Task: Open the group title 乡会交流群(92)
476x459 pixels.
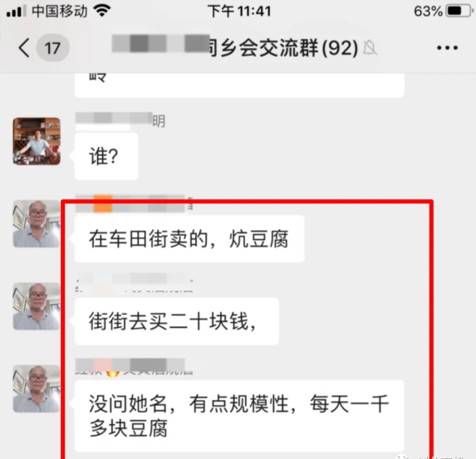Action: 282,48
